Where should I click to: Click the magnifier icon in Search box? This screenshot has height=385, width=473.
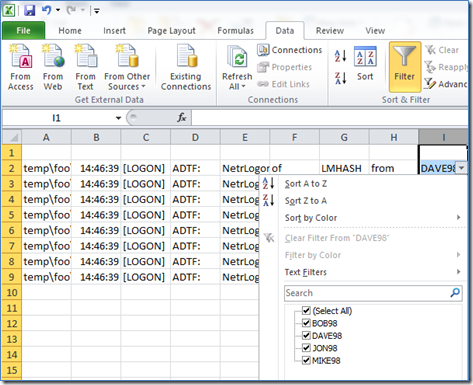pos(455,293)
